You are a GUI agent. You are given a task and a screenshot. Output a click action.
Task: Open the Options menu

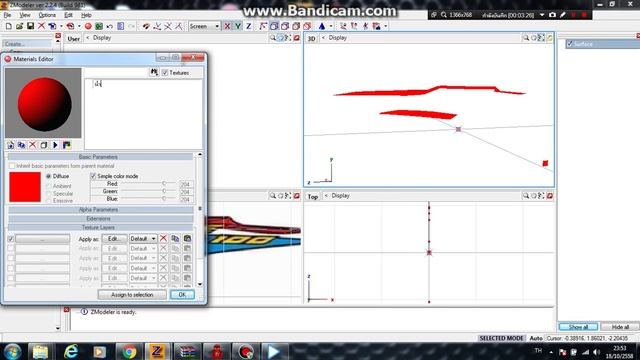[47, 15]
